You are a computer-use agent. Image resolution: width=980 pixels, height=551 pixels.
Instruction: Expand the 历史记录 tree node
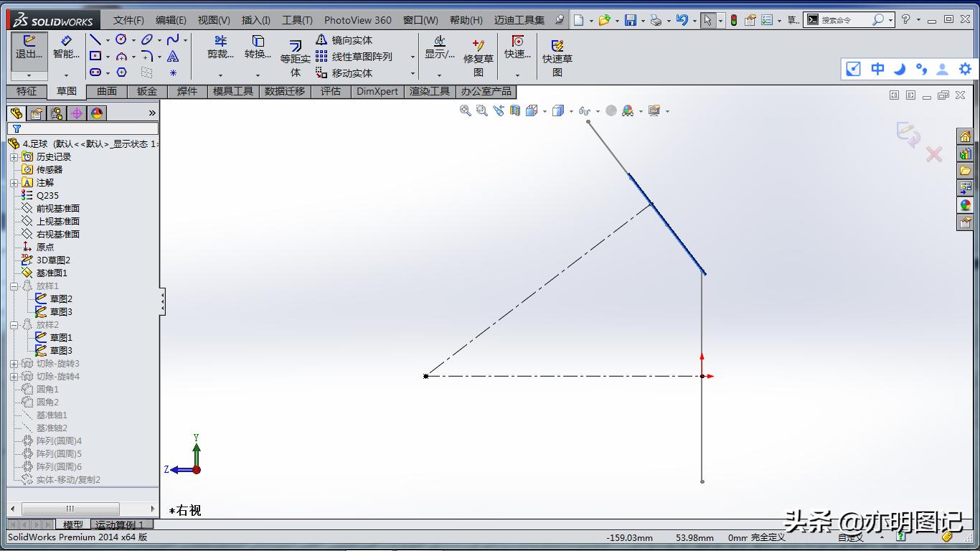coord(15,156)
